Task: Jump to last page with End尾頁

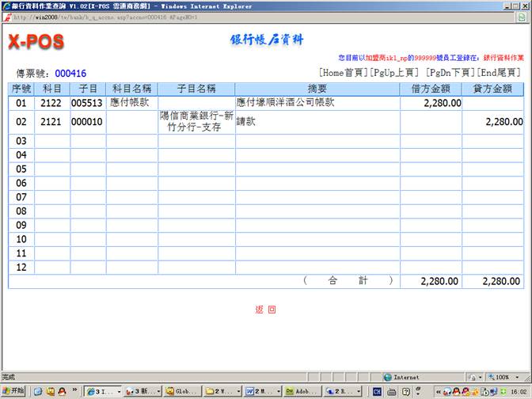Action: [x=500, y=73]
